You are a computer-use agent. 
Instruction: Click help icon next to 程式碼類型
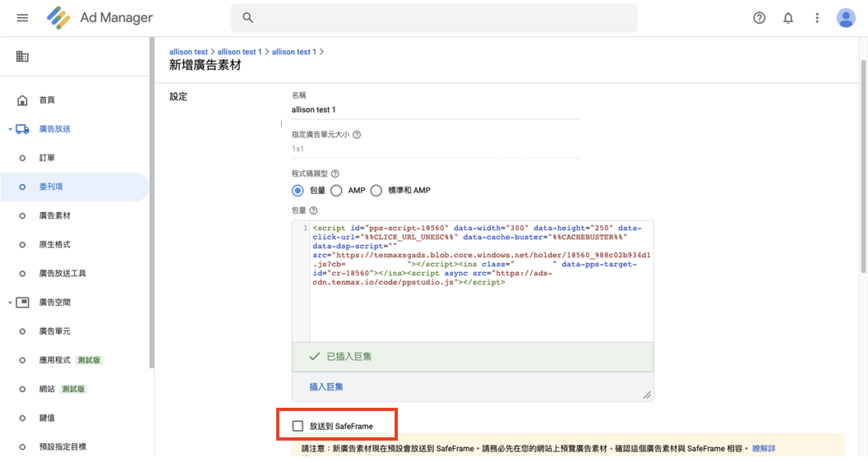(x=335, y=173)
